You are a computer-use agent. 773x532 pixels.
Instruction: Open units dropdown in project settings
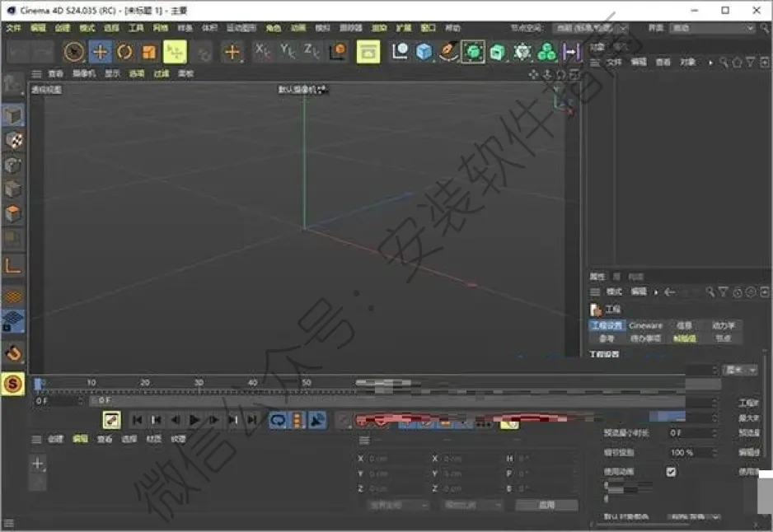(x=739, y=370)
